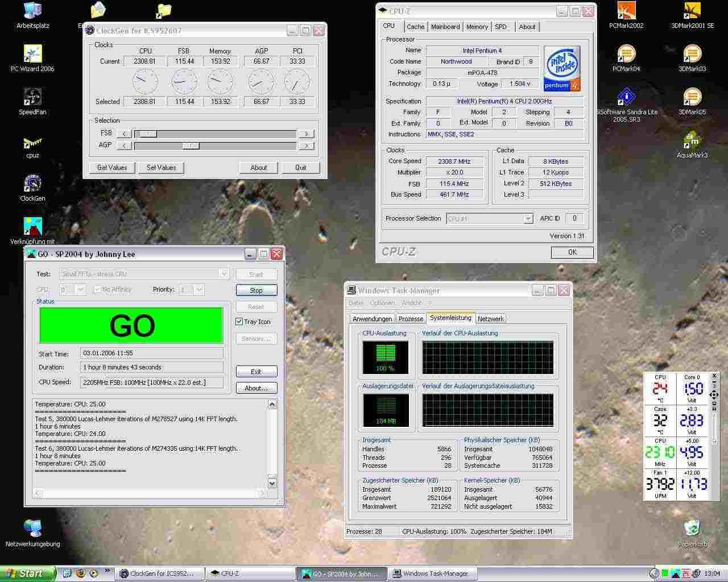The height and width of the screenshot is (582, 728).
Task: Click the SP2004 taskbar entry
Action: click(x=341, y=573)
